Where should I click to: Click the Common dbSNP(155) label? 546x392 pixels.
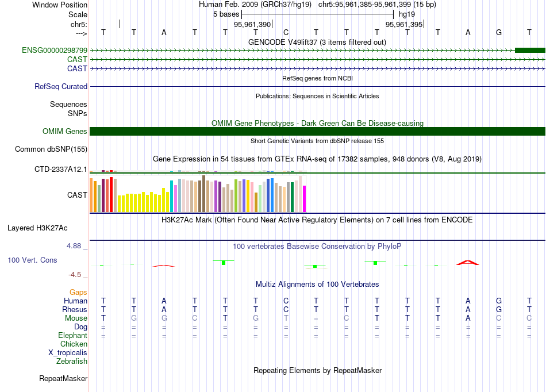51,149
